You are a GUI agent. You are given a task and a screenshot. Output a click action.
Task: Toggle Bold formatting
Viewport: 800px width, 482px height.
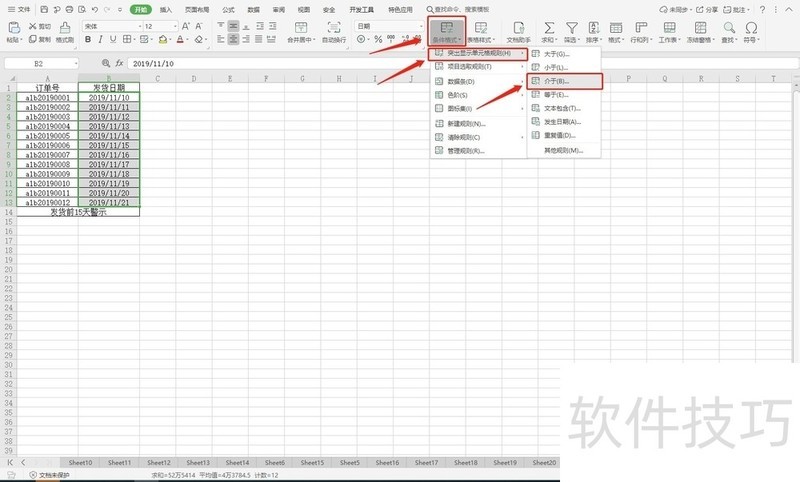click(x=88, y=39)
